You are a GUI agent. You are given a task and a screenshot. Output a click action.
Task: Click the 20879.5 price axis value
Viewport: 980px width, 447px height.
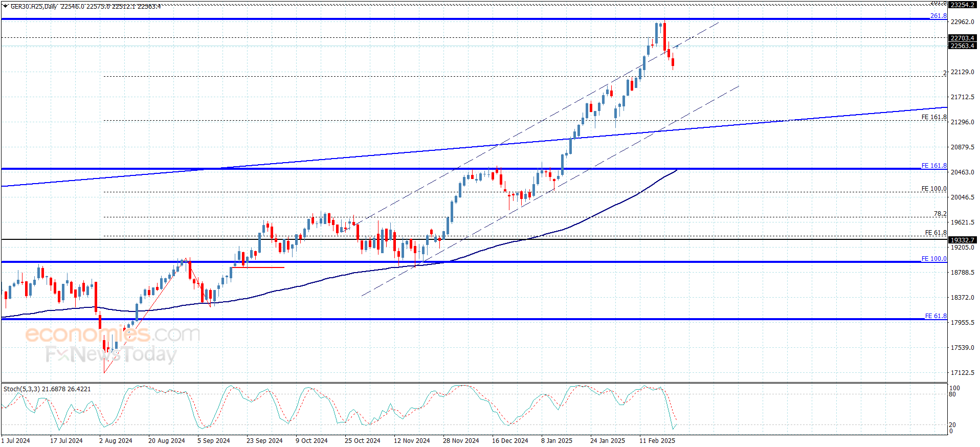point(962,147)
